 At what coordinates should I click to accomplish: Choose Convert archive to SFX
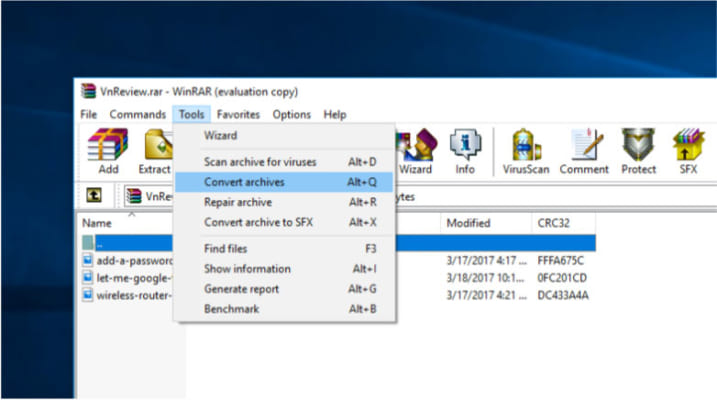tap(284, 222)
